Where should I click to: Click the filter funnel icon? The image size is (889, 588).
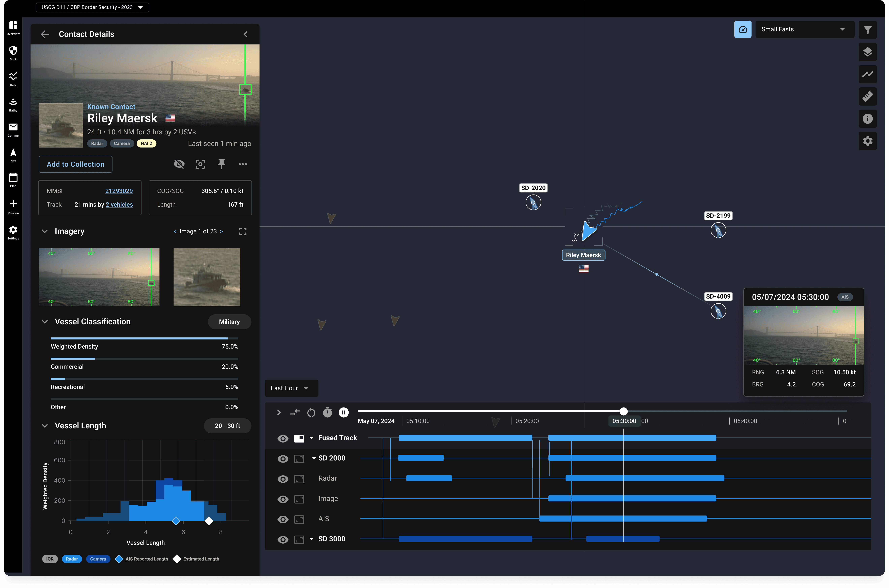[867, 30]
